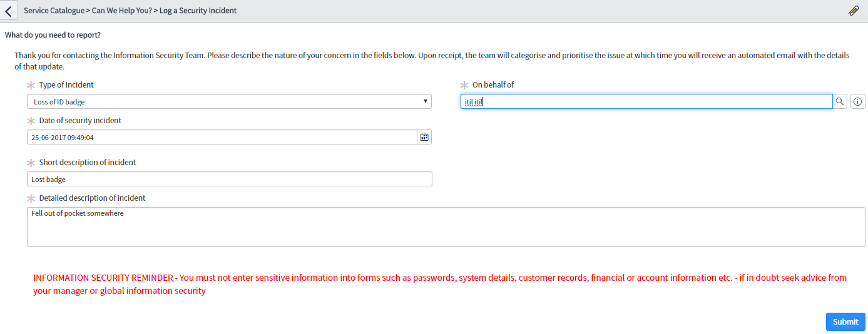Image resolution: width=868 pixels, height=334 pixels.
Task: Click the What do you need to report? heading
Action: 53,35
